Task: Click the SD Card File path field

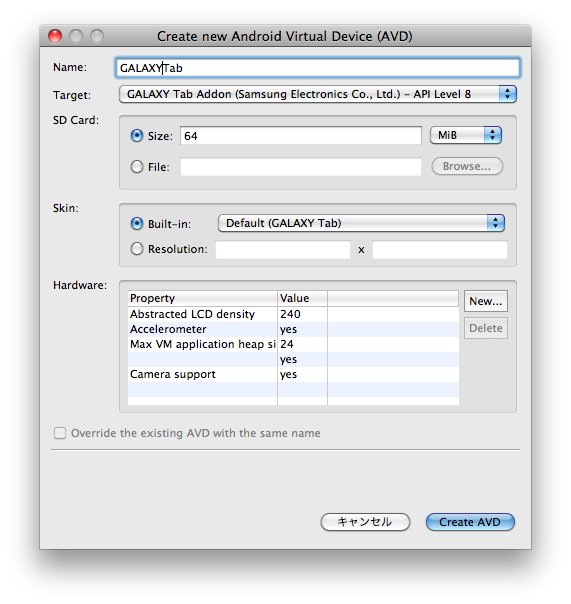Action: [x=301, y=167]
